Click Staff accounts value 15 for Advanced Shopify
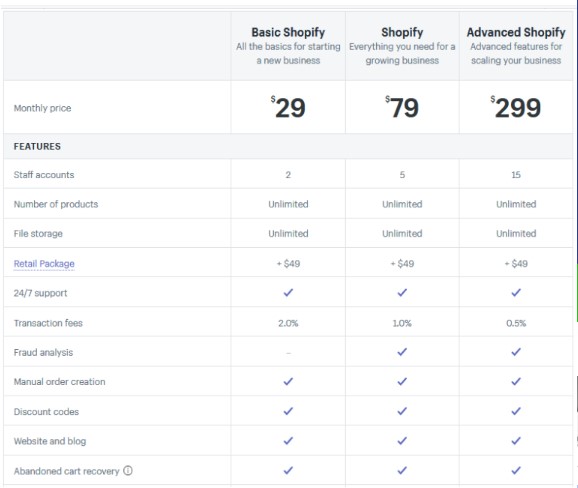 516,175
